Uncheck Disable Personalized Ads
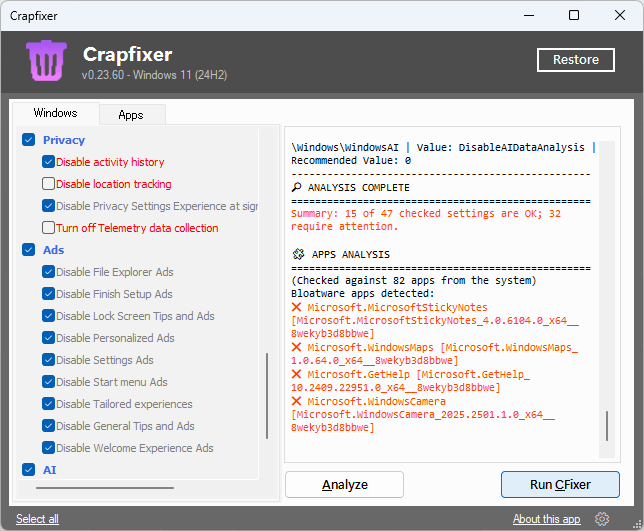Screen dimensions: 644x531 click(x=48, y=338)
